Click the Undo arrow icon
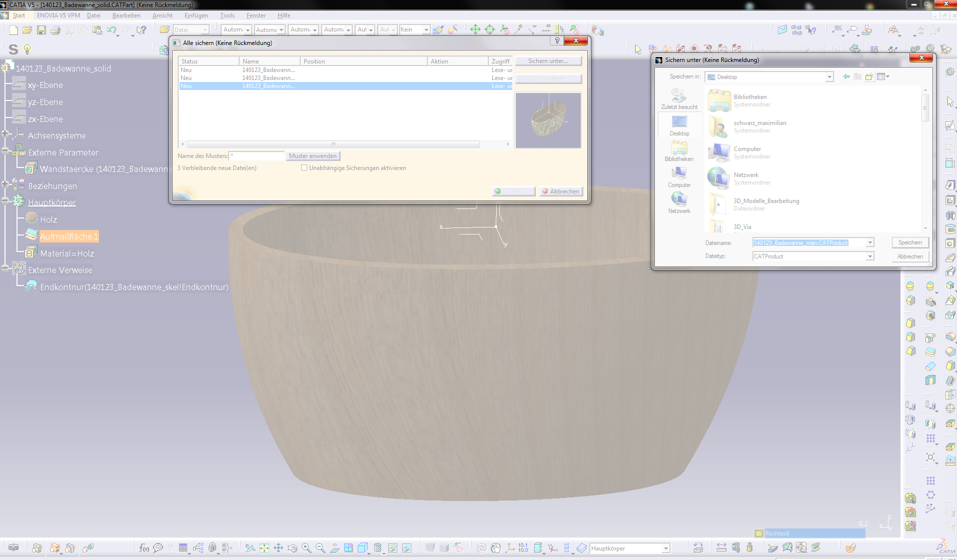957x560 pixels. (112, 30)
